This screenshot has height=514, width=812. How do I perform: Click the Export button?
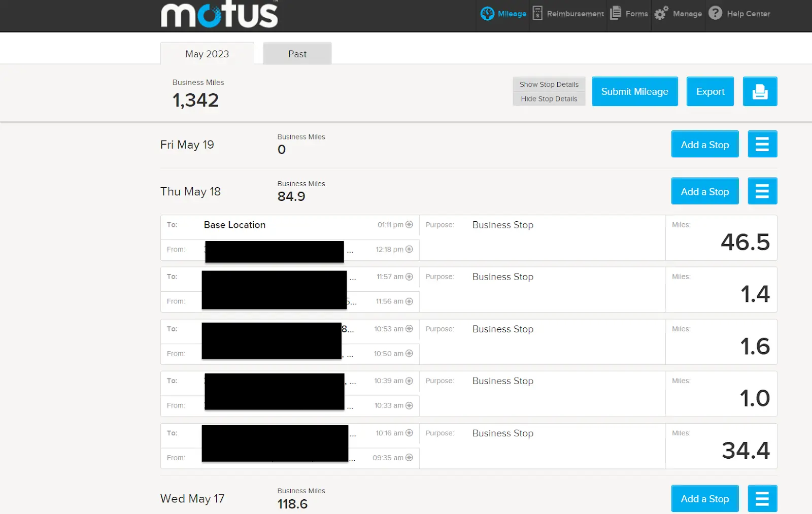(709, 91)
